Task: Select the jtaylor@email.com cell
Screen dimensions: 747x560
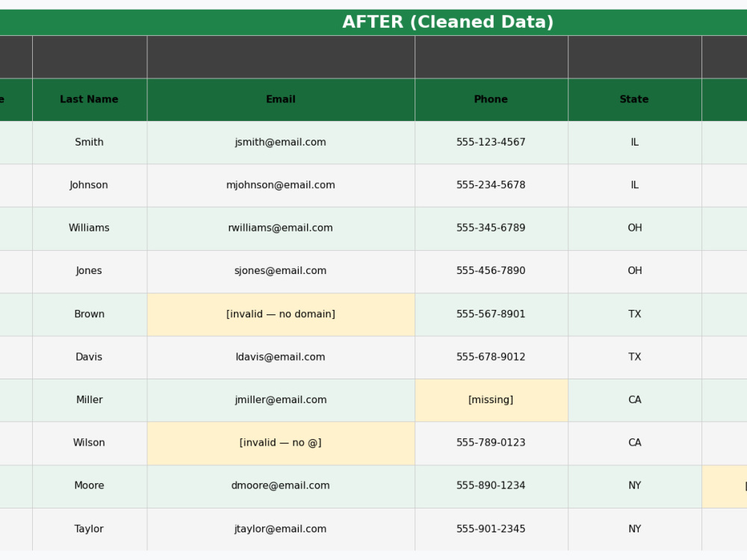Action: (x=281, y=529)
